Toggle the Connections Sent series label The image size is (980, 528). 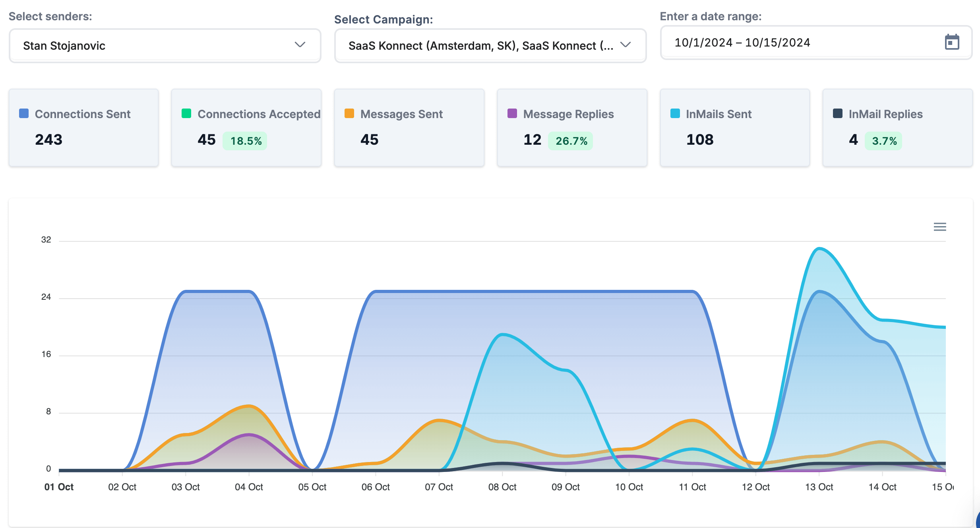pos(83,114)
